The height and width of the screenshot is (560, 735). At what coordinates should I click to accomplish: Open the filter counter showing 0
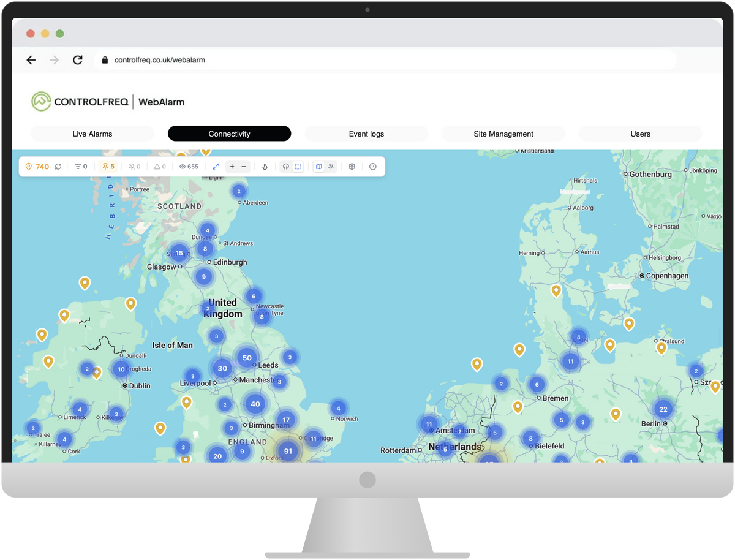[81, 167]
